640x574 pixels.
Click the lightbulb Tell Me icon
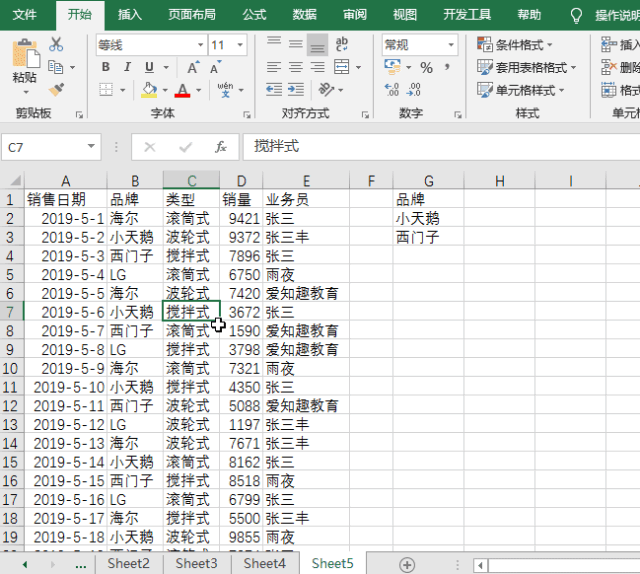click(x=576, y=16)
